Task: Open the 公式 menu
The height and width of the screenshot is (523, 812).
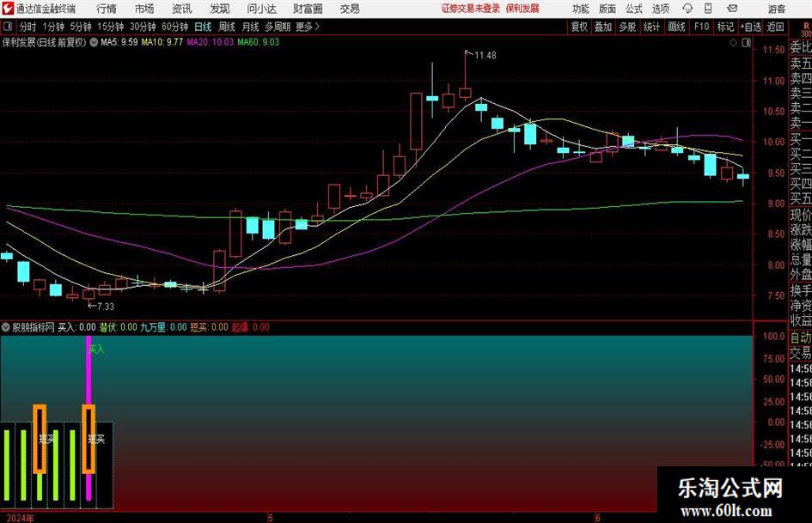Action: pyautogui.click(x=634, y=9)
